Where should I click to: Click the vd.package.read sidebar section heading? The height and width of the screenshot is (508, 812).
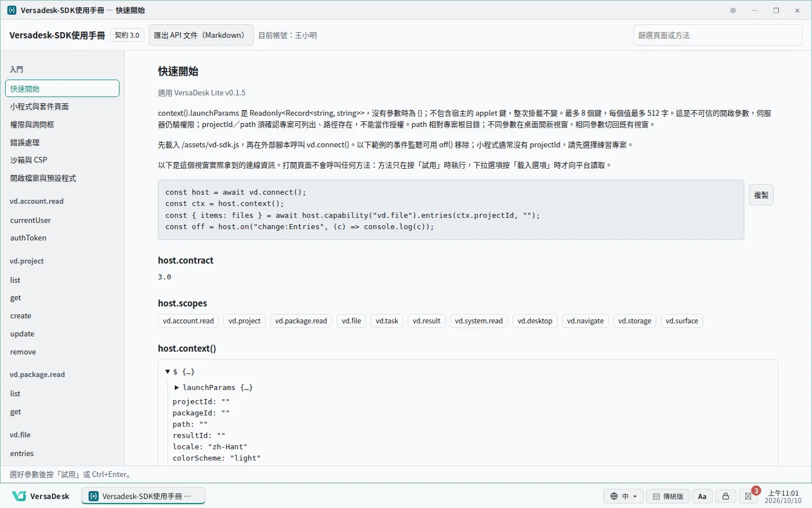tap(37, 375)
